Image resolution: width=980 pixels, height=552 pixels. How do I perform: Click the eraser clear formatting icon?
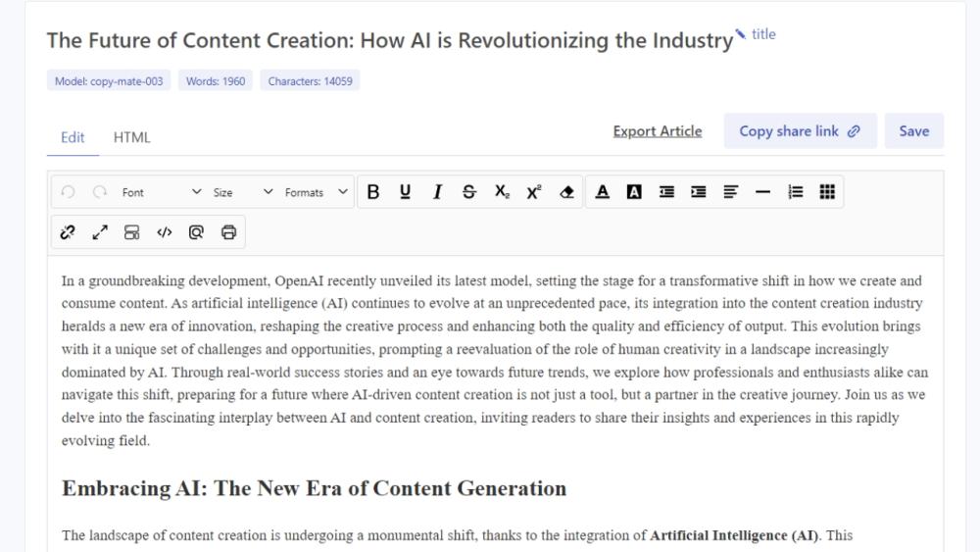pyautogui.click(x=566, y=192)
